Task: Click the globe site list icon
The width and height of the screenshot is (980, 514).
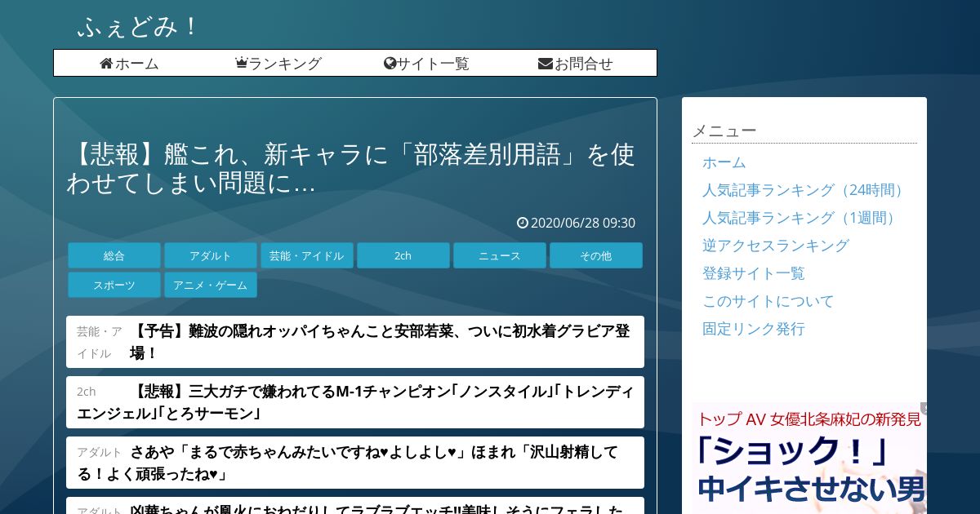Action: (390, 63)
